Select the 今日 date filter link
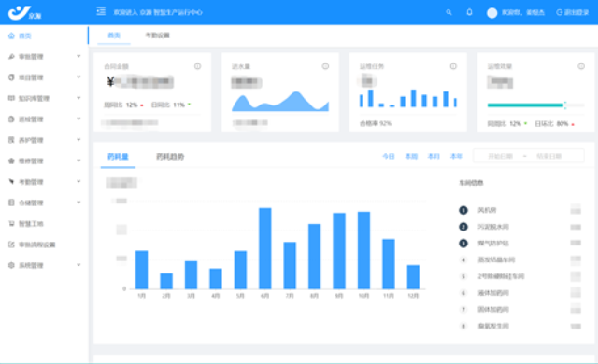 [x=389, y=156]
